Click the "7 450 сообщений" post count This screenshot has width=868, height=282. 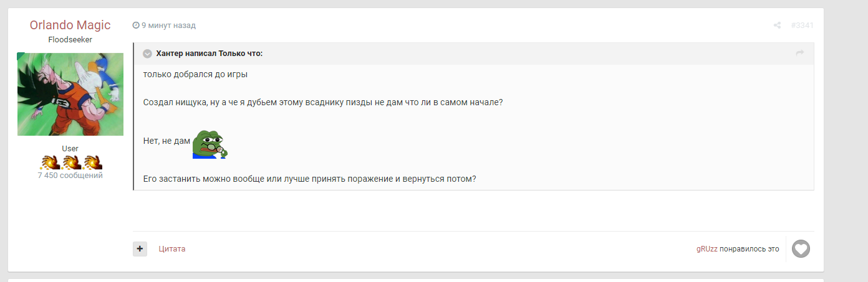(70, 176)
